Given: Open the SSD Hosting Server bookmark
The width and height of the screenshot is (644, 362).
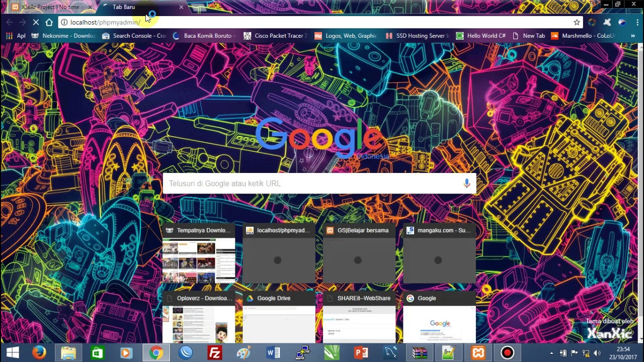Looking at the screenshot, I should pyautogui.click(x=418, y=36).
